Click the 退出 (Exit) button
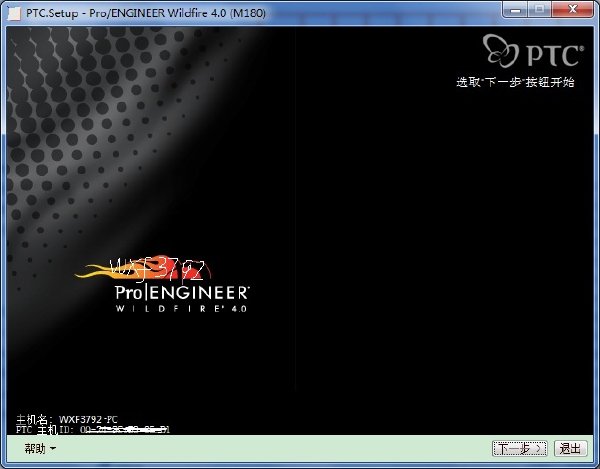 [571, 448]
